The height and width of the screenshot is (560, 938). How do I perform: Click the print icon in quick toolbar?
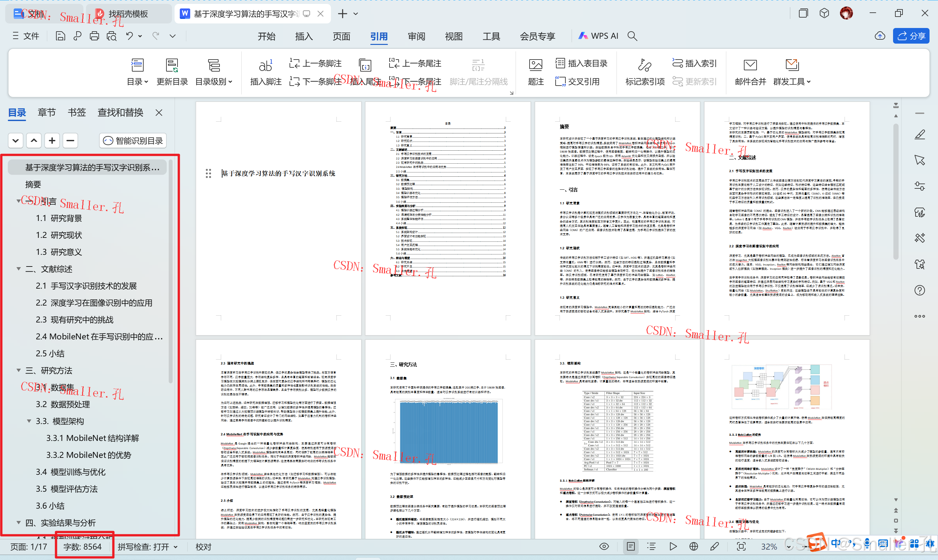(94, 36)
